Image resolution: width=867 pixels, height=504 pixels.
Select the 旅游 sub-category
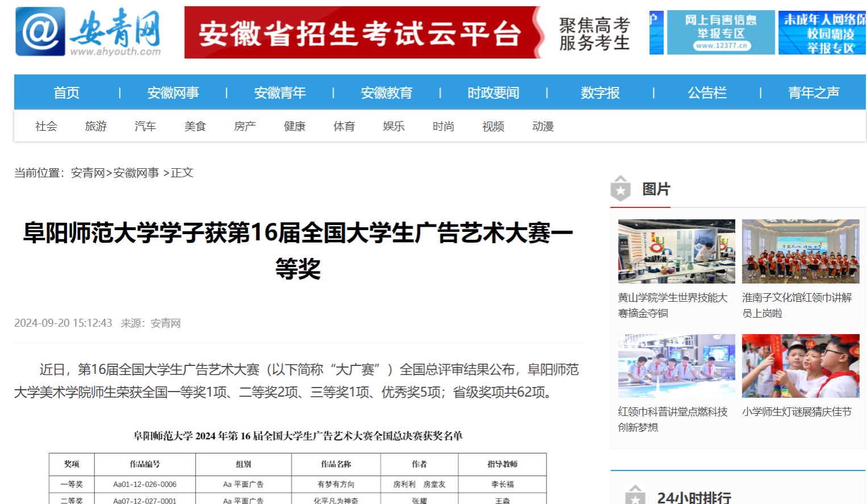click(95, 126)
